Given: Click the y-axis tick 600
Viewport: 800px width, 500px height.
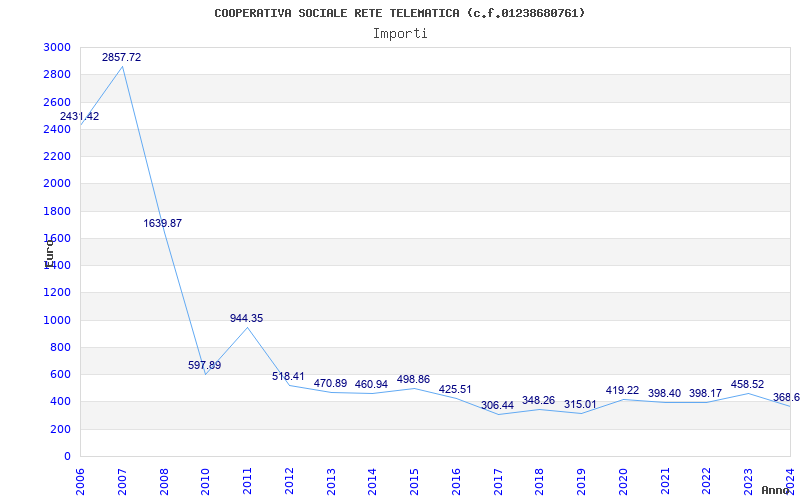Looking at the screenshot, I should (x=61, y=374).
